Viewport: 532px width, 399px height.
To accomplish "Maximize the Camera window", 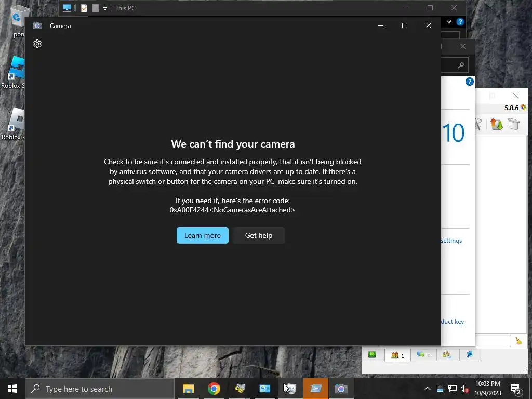I will click(x=404, y=26).
